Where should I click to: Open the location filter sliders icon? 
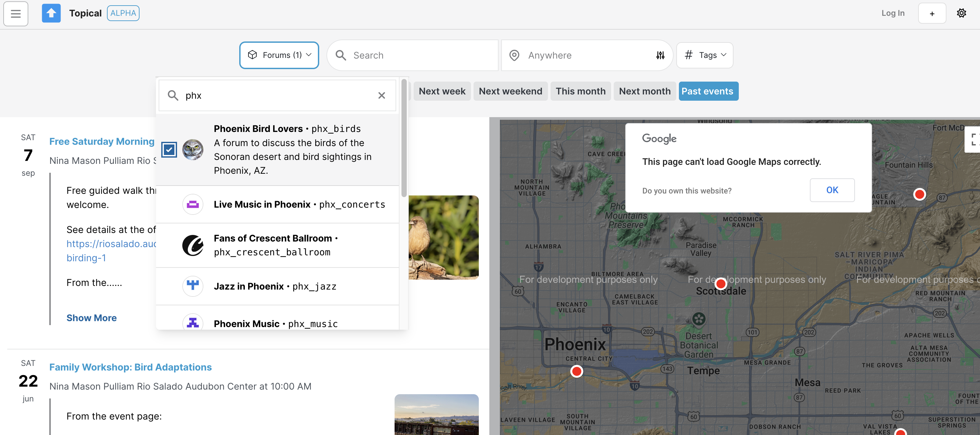(660, 56)
